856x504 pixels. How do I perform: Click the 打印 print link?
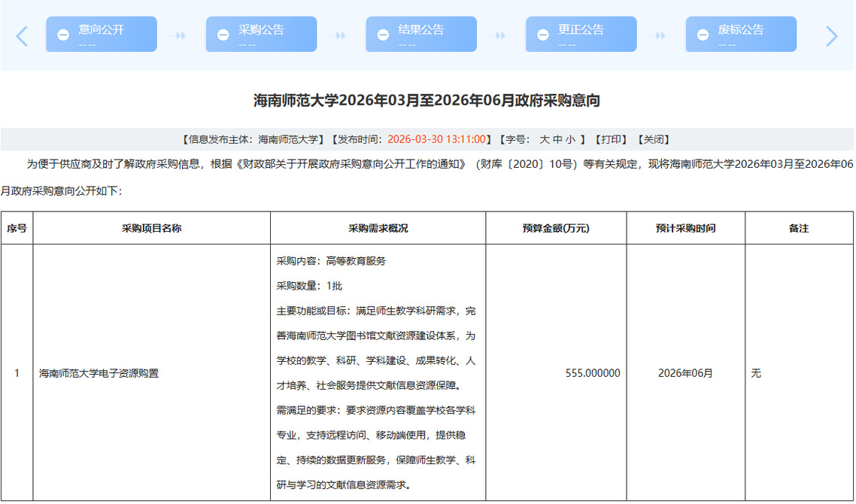(x=610, y=139)
